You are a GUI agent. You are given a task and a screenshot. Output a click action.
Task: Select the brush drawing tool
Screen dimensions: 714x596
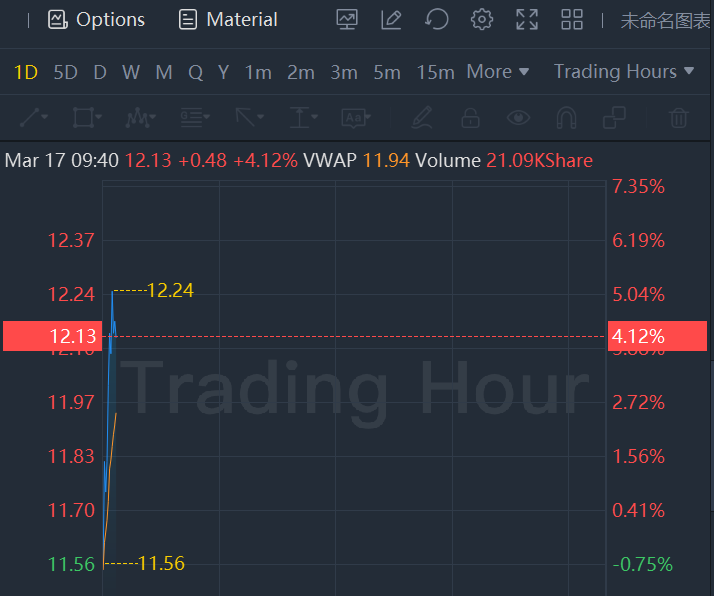(422, 118)
